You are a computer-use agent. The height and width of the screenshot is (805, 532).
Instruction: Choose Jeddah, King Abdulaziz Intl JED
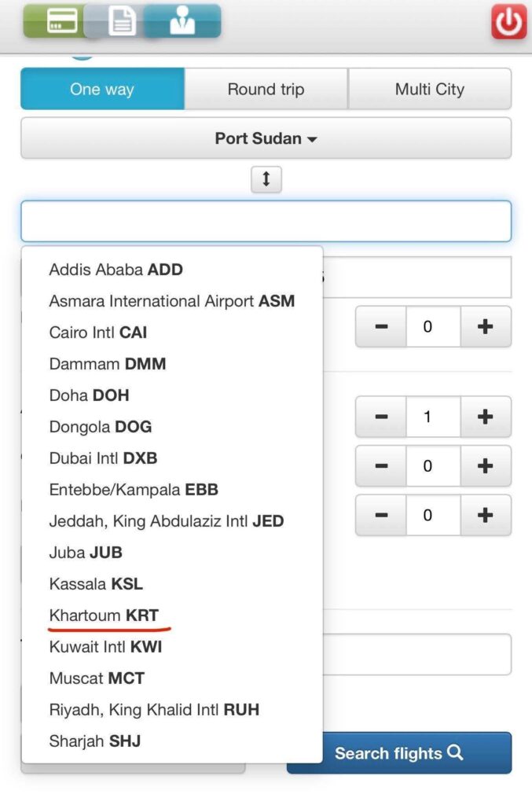(x=166, y=521)
